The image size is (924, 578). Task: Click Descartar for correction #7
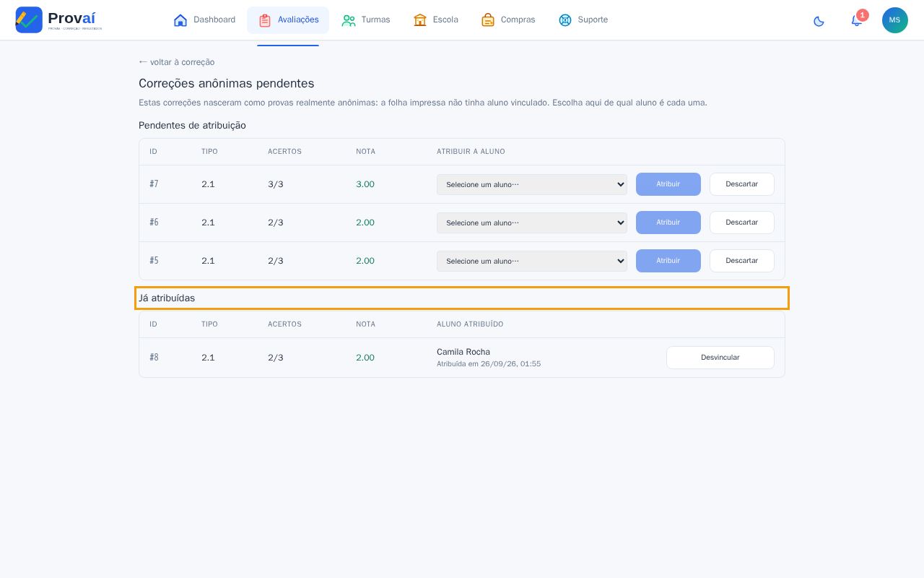pos(742,184)
